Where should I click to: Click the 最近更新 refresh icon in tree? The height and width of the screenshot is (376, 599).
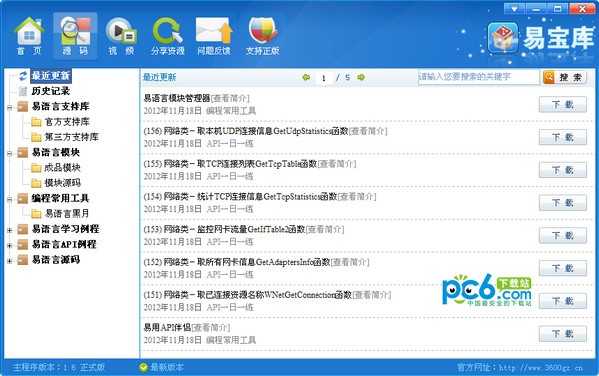coord(23,76)
